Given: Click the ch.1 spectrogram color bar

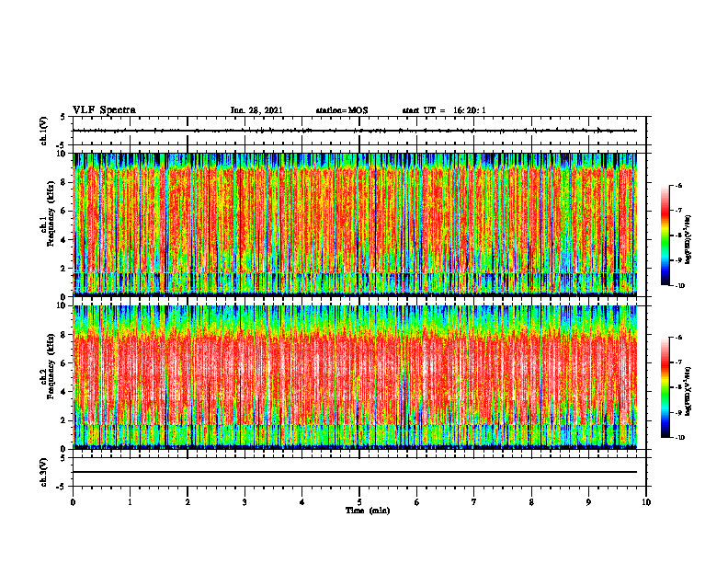Looking at the screenshot, I should coord(665,236).
